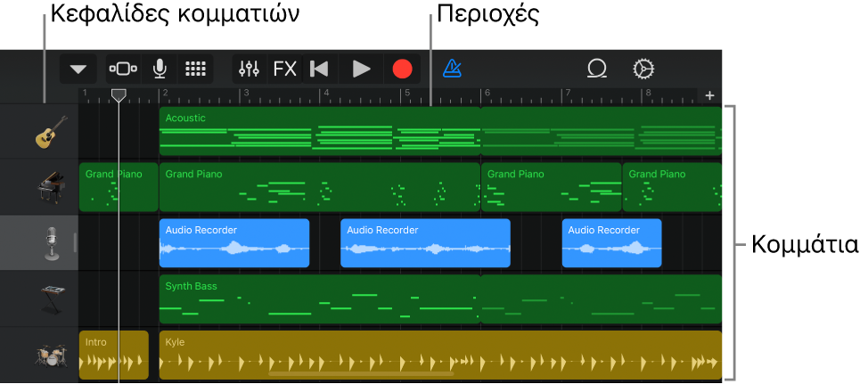Go to beginning of the song

pyautogui.click(x=319, y=69)
